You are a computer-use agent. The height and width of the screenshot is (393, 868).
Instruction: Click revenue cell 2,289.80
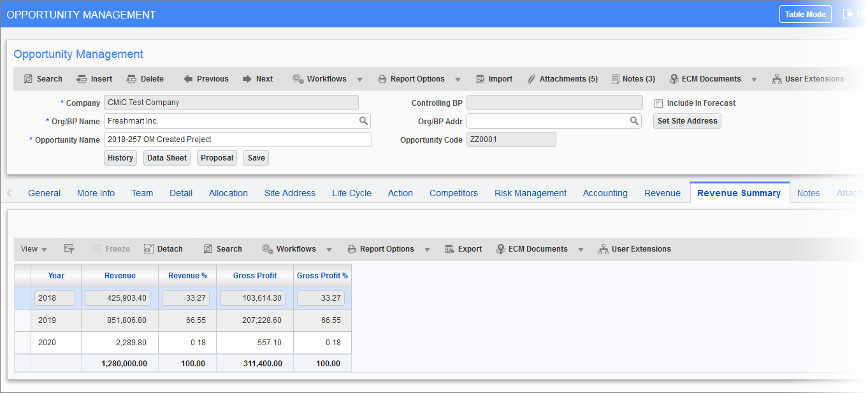[120, 343]
